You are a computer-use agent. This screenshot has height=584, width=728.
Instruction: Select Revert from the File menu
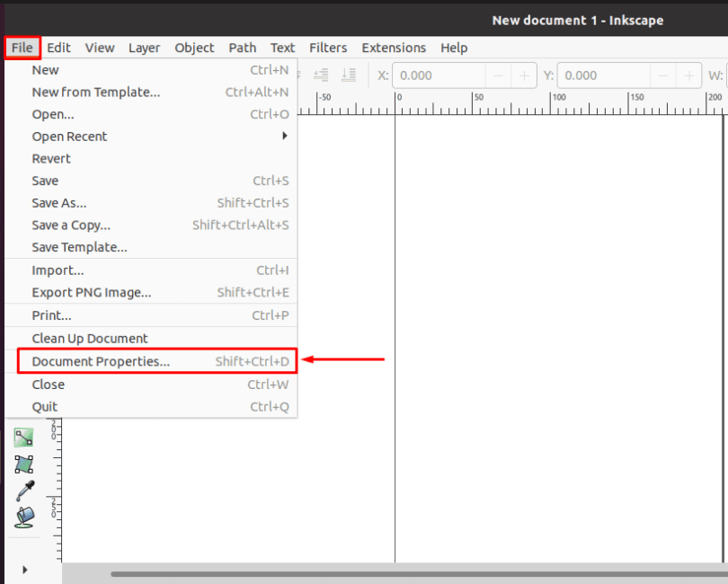click(x=50, y=158)
